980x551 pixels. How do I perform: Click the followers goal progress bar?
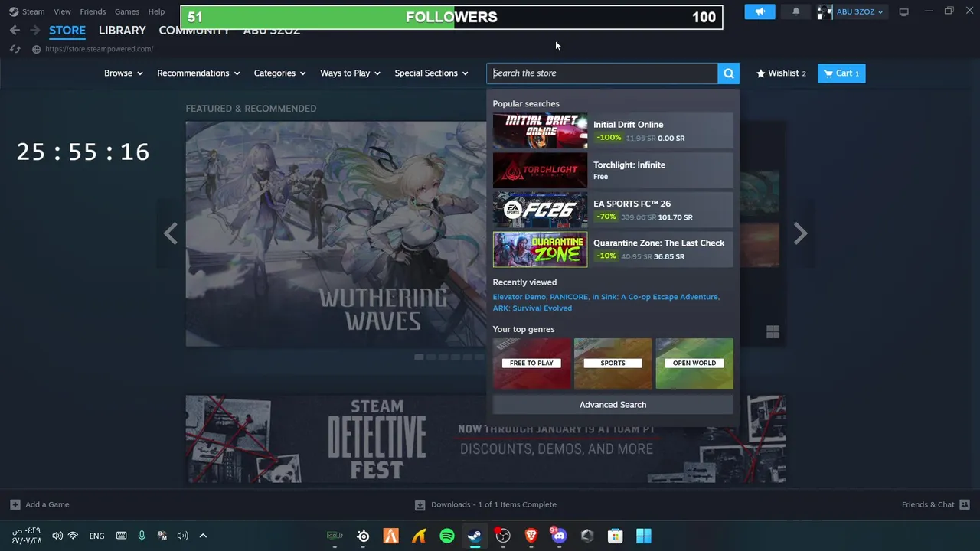452,17
